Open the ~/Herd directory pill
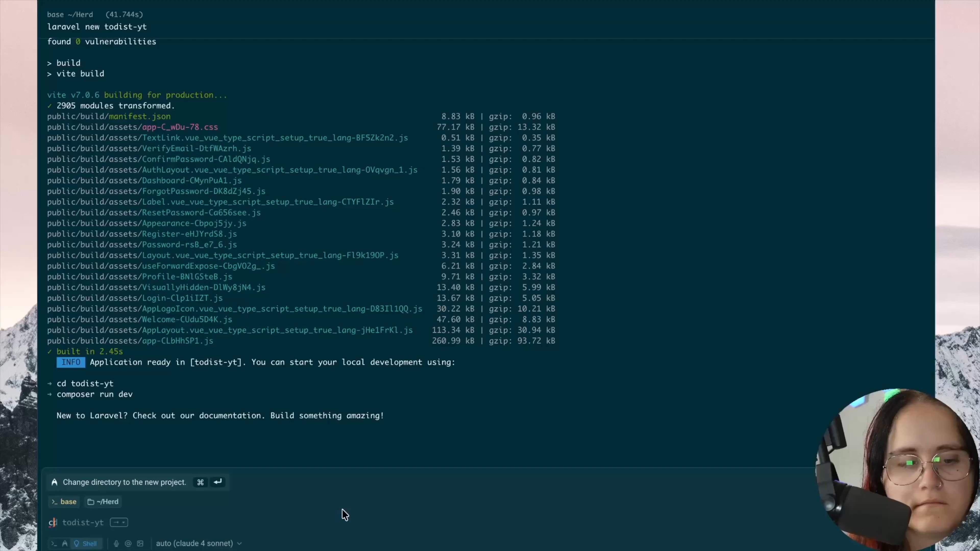 click(x=103, y=502)
